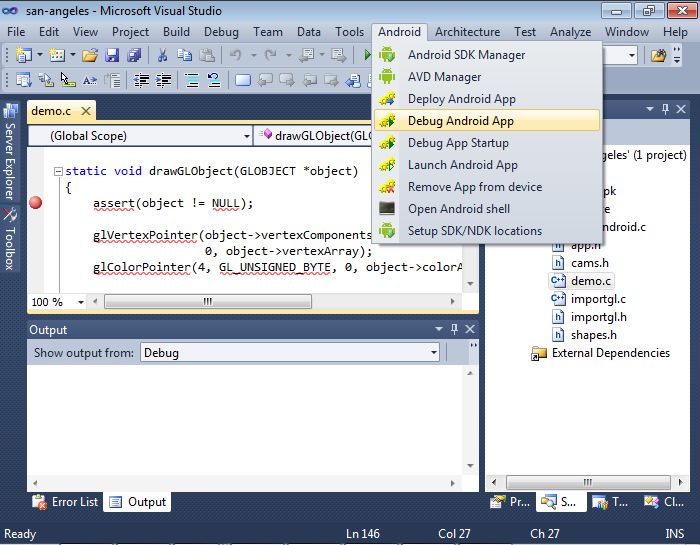Open the Toolbox sidebar tab
Image resolution: width=700 pixels, height=545 pixels.
pyautogui.click(x=10, y=240)
